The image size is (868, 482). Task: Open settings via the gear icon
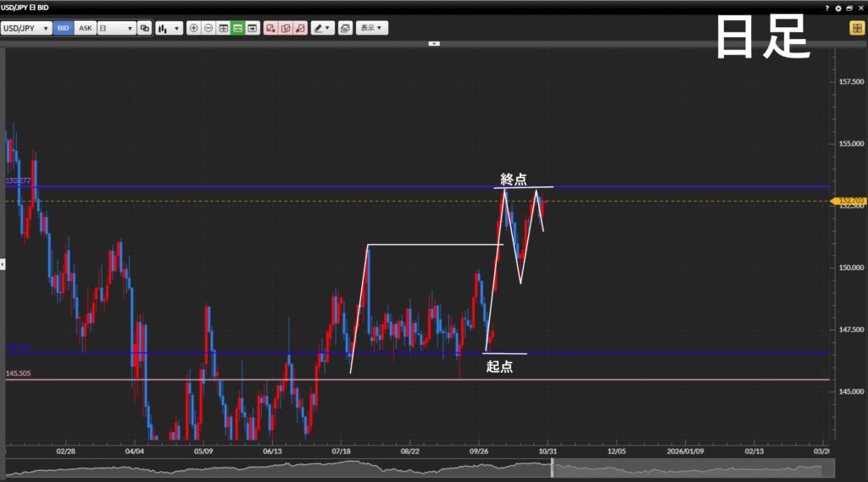pyautogui.click(x=838, y=8)
